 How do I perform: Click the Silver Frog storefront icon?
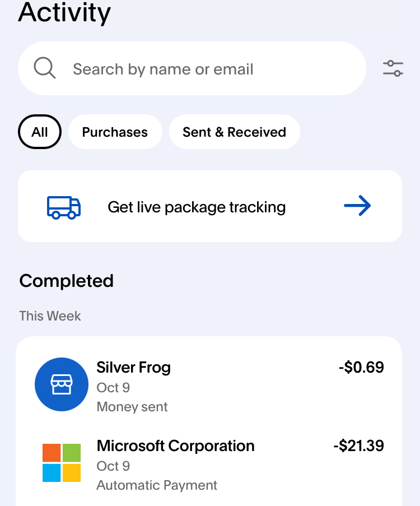point(62,384)
